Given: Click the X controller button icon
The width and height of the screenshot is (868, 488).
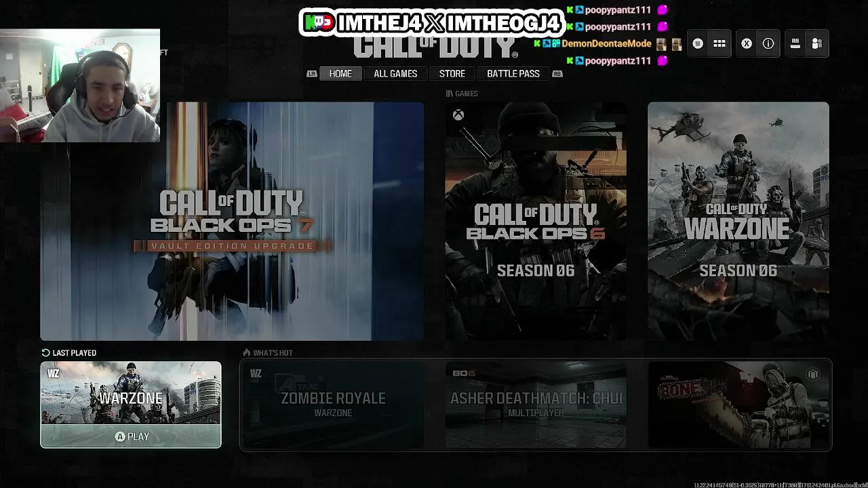Looking at the screenshot, I should (x=747, y=43).
